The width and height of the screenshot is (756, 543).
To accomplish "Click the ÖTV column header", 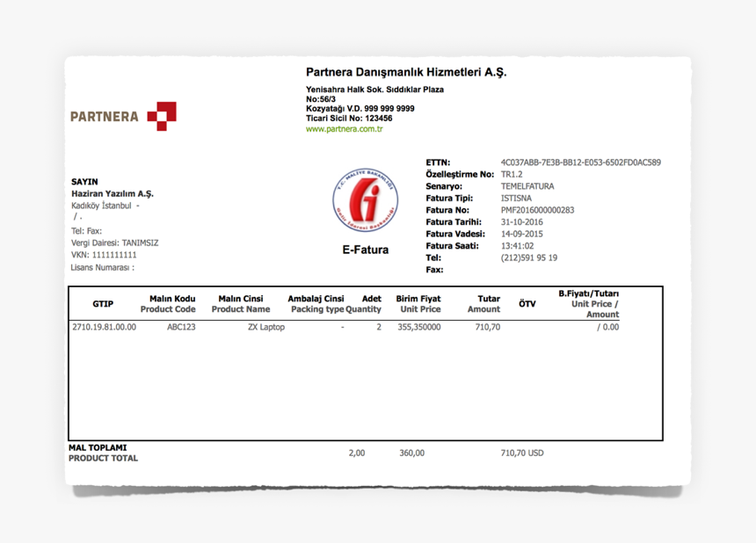I will (x=527, y=304).
